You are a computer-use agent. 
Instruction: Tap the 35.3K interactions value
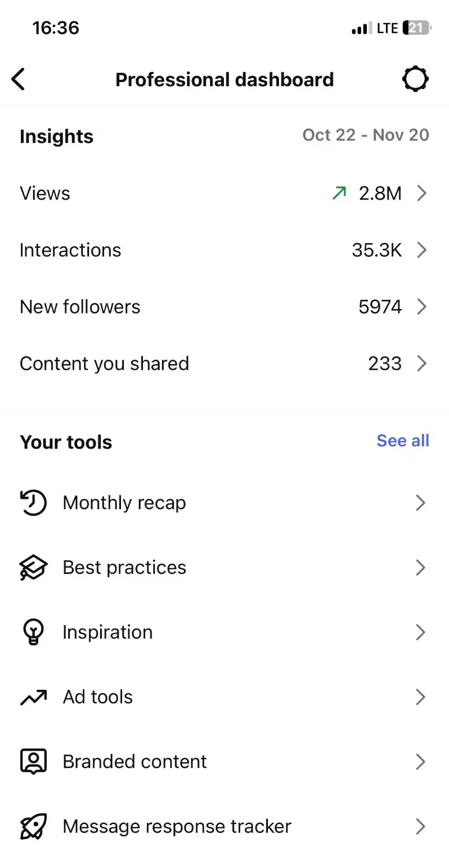[376, 250]
